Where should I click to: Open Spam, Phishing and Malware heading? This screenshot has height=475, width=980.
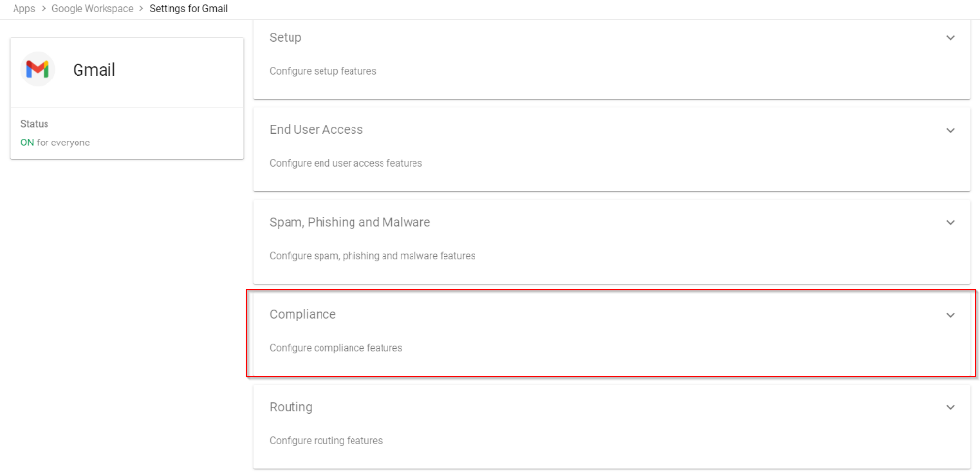[350, 222]
